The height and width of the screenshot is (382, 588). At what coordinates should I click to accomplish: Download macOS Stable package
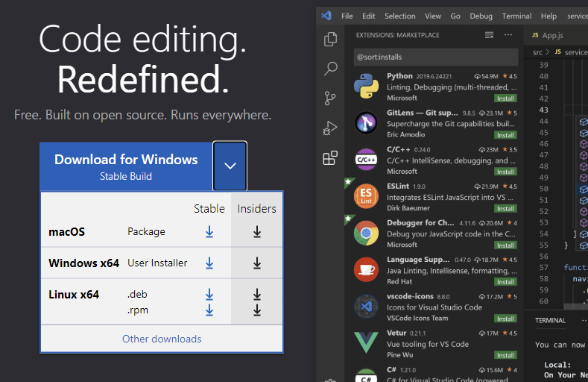(209, 232)
